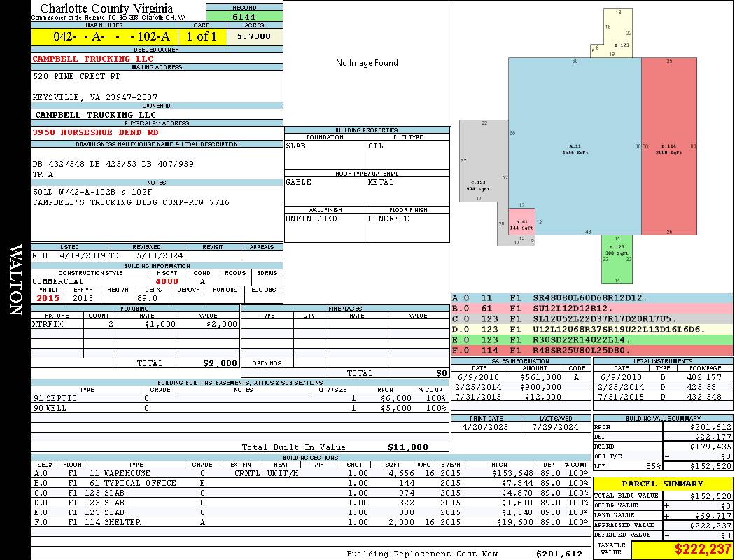This screenshot has width=735, height=560.
Task: Click physical address 3950 HORSESHOE BEND RD
Action: click(x=96, y=132)
